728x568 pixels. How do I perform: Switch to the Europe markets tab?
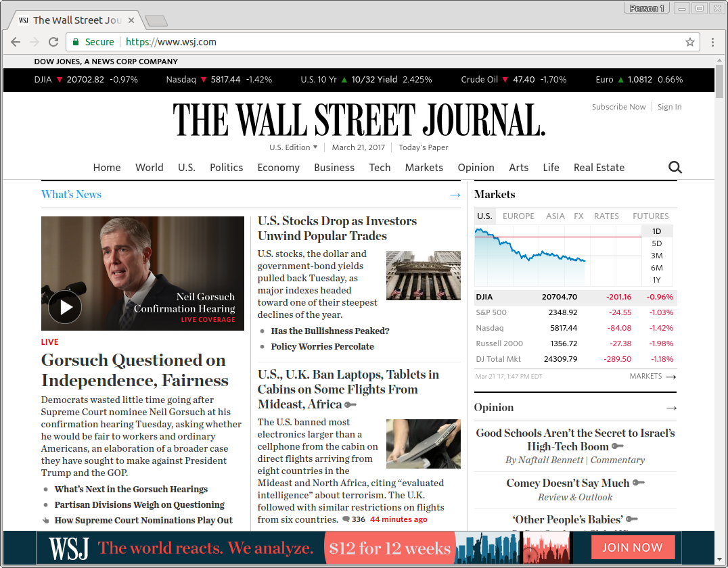pyautogui.click(x=518, y=216)
